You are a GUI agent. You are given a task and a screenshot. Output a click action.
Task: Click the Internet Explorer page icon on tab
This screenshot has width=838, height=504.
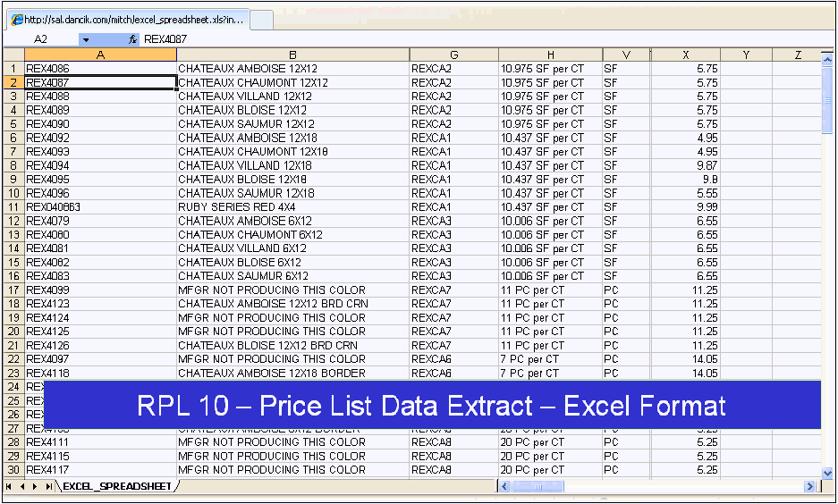(x=15, y=19)
